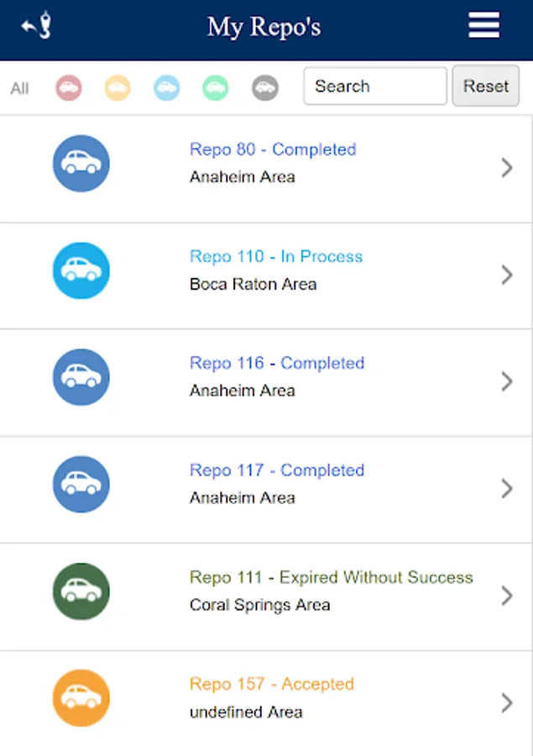The image size is (533, 756).
Task: Focus the Search input field
Action: (374, 87)
